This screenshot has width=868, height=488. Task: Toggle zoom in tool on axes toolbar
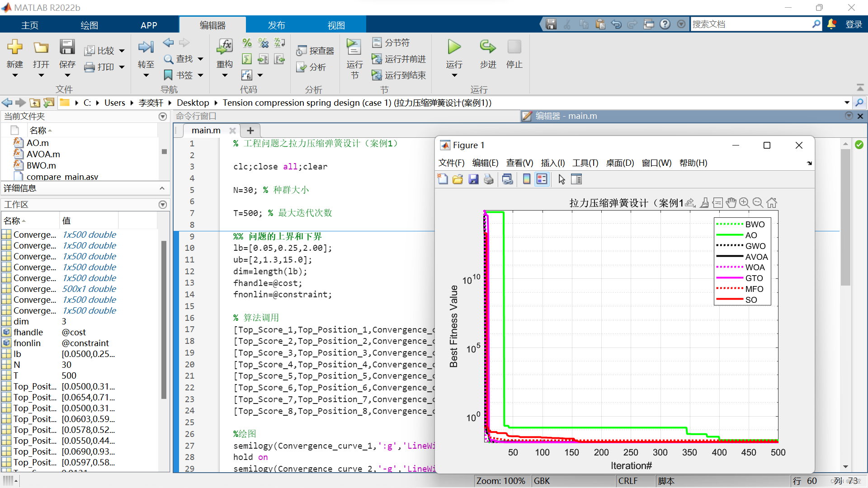(x=745, y=203)
